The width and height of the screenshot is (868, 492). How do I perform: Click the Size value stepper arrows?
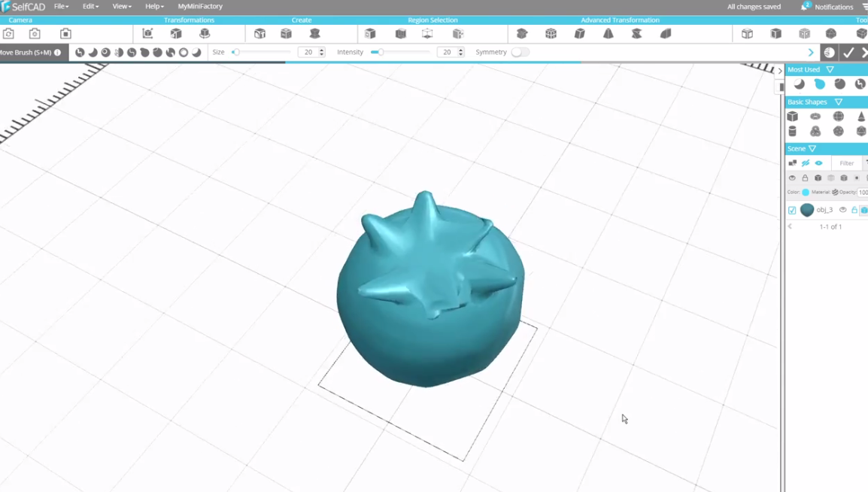[x=322, y=52]
